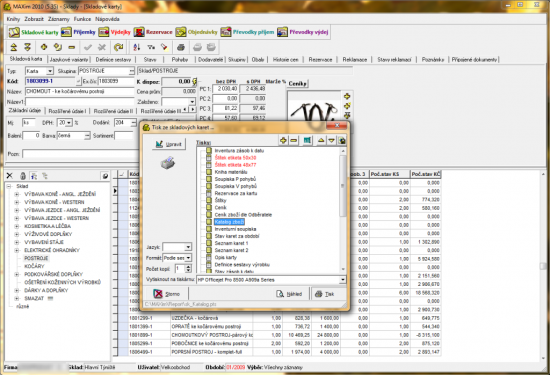Open the Převodky výdej module icon

coord(282,32)
